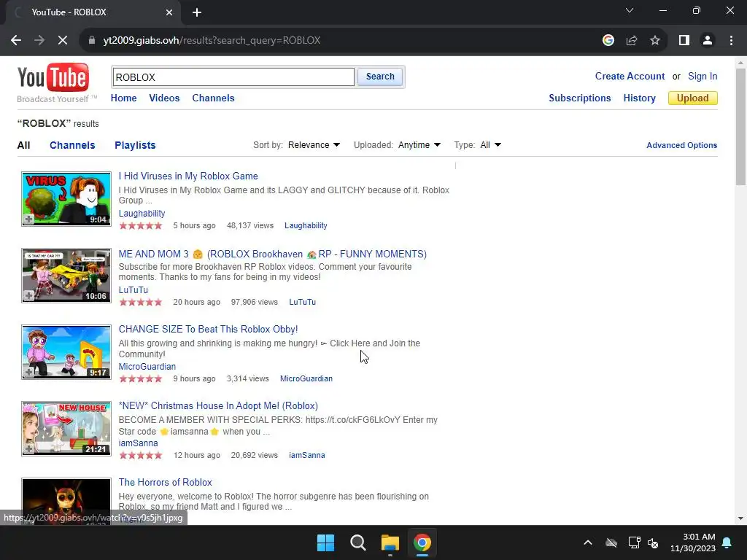This screenshot has width=747, height=560.
Task: Open a new browser tab
Action: click(197, 12)
